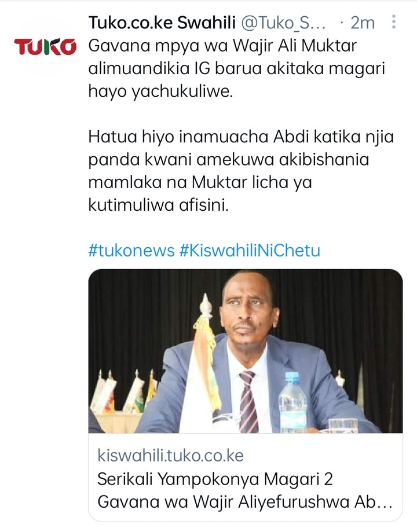The width and height of the screenshot is (417, 532).
Task: Open the truncated line Gavana wa Wajir Aliyefurushwa
Action: [244, 502]
